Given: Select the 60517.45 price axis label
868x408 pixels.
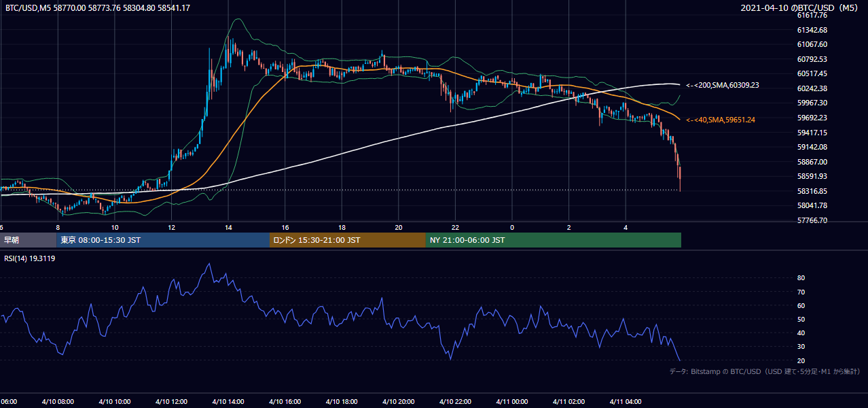Looking at the screenshot, I should 812,73.
